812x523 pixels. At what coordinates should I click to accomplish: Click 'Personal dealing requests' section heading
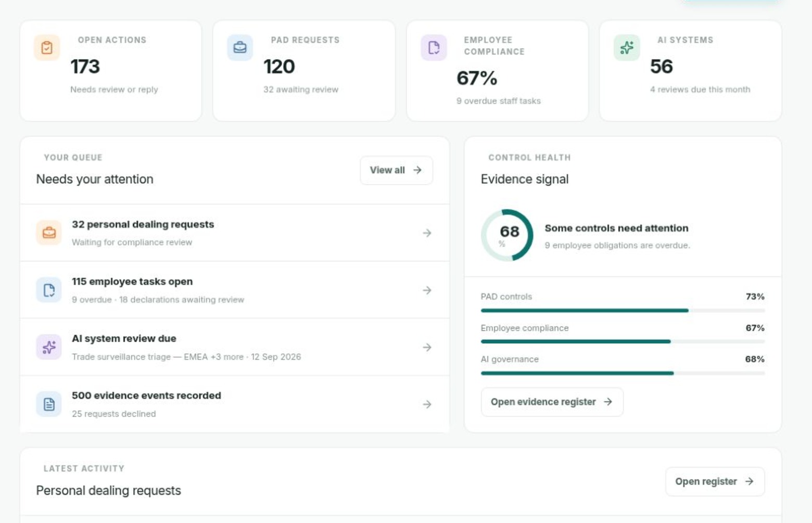click(x=108, y=491)
